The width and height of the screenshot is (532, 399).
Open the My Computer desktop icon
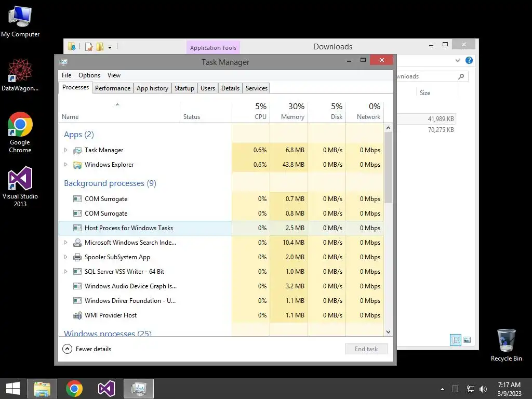tap(20, 21)
